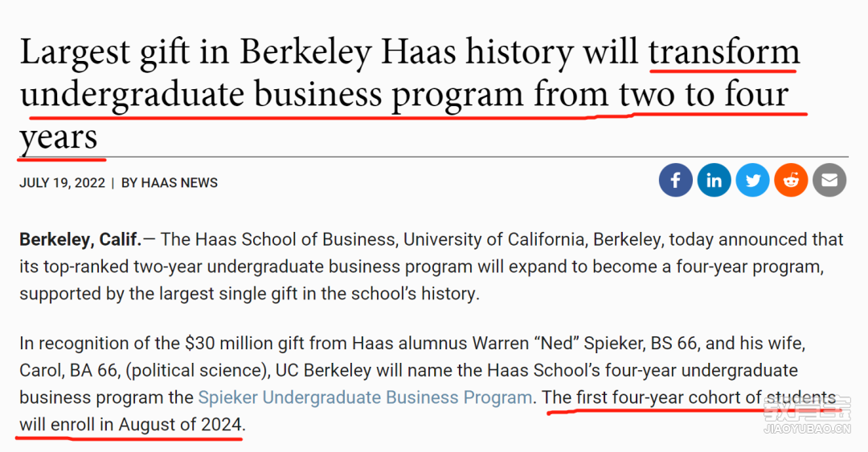Click the word 'years' in the headline
The width and height of the screenshot is (868, 452).
click(x=59, y=137)
